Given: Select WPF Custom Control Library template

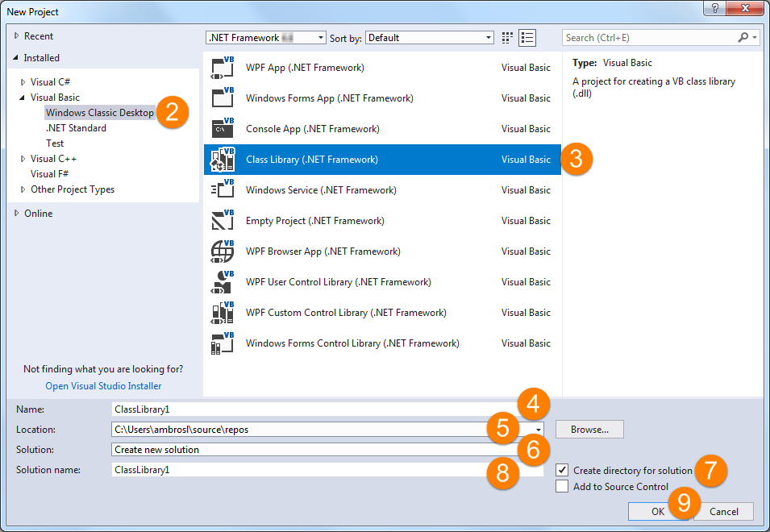Looking at the screenshot, I should pyautogui.click(x=382, y=313).
